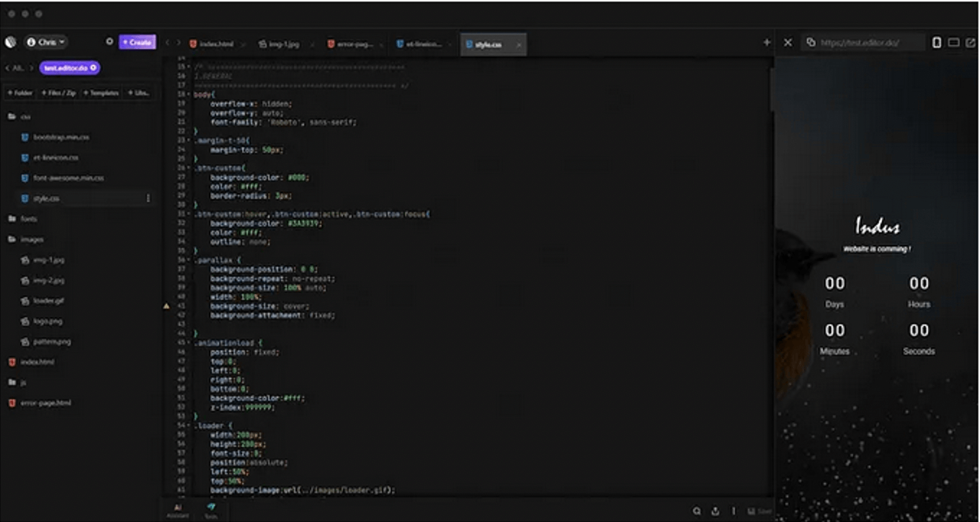Viewport: 980px width, 522px height.
Task: Open logo.png in the sidebar
Action: pos(41,322)
